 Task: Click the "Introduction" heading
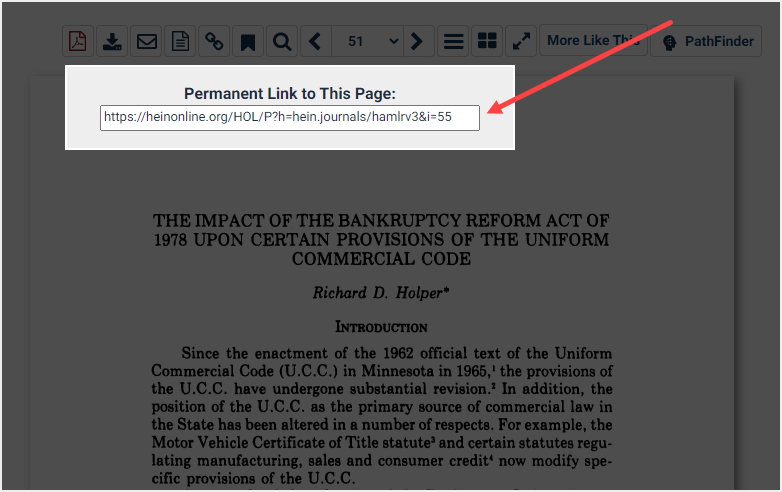[381, 327]
